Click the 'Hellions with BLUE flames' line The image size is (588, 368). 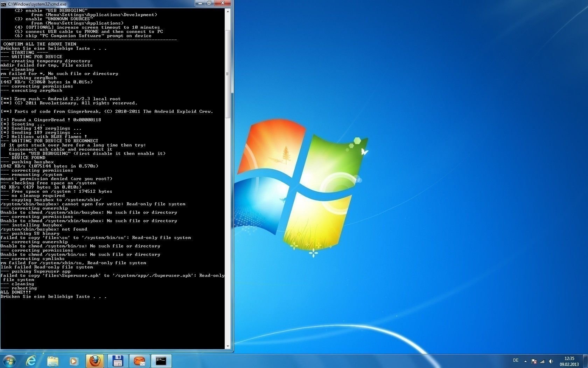(44, 137)
